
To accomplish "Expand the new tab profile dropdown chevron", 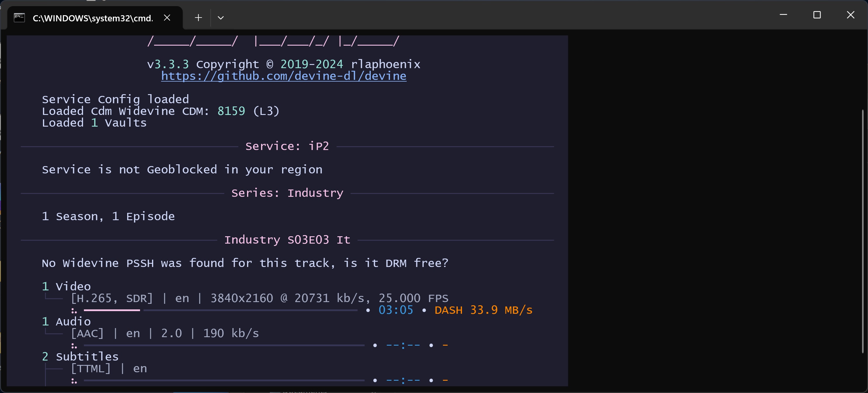I will pos(221,18).
